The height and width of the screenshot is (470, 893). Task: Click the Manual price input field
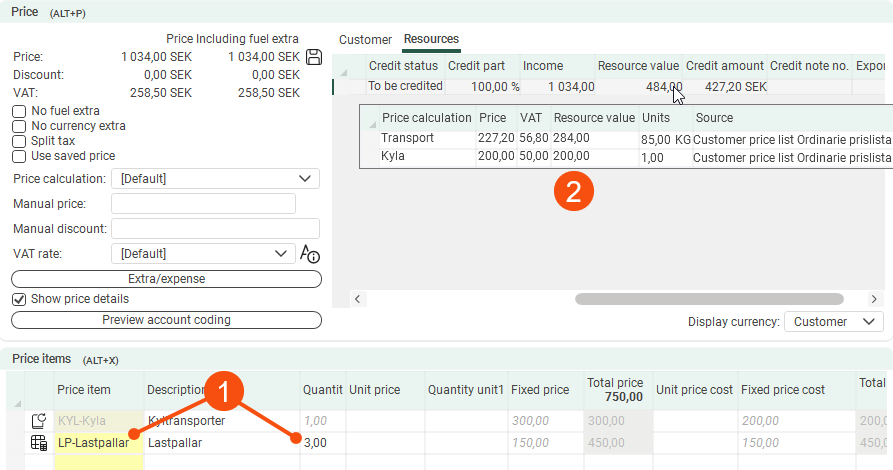pyautogui.click(x=203, y=204)
